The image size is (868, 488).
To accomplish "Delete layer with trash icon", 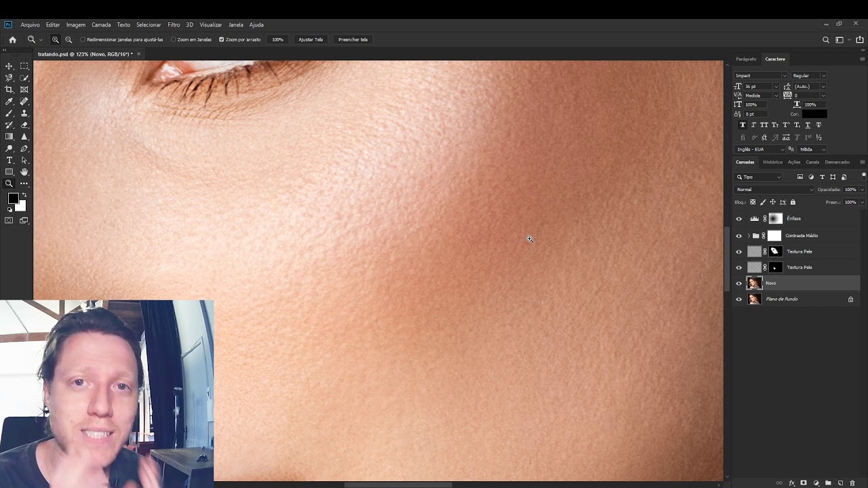I will coord(852,483).
